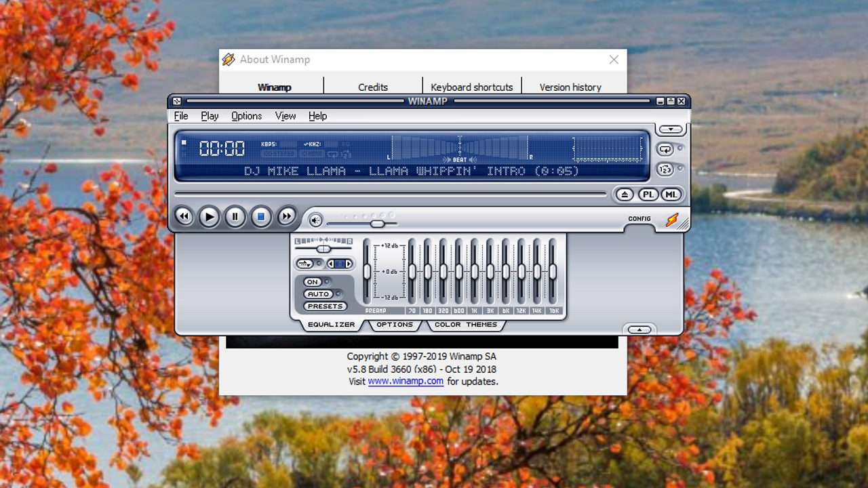868x488 pixels.
Task: Click the 14K equalizer band slider
Action: [x=537, y=272]
